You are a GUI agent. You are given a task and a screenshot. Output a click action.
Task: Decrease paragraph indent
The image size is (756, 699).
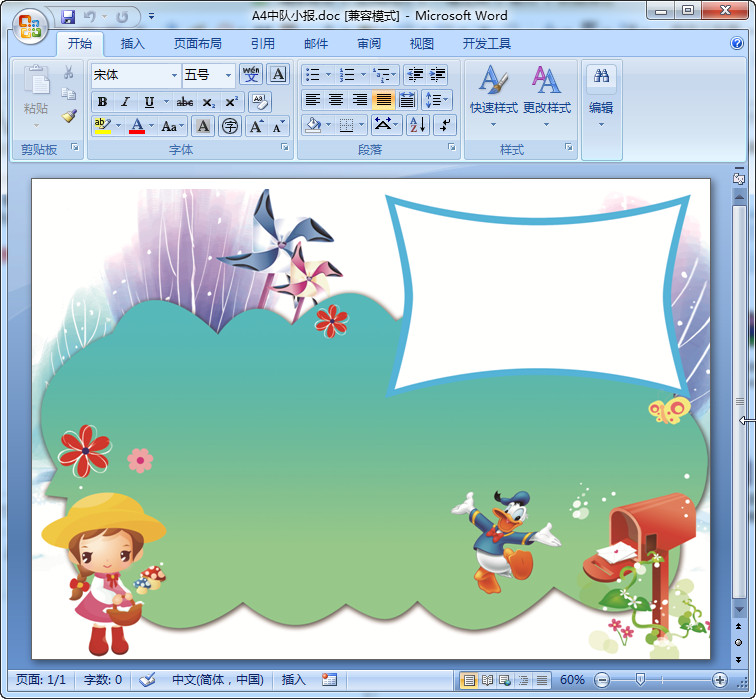(x=415, y=75)
